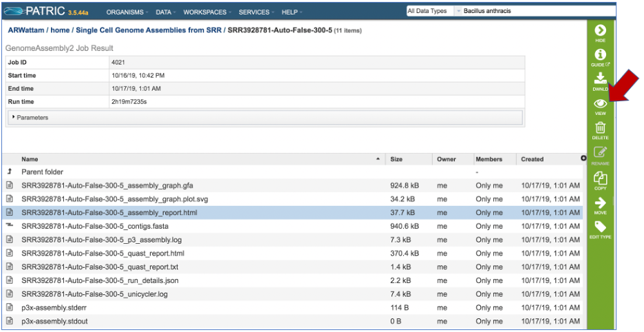Select the p3x-assembly.stderr file name
This screenshot has height=332, width=644.
[54, 307]
